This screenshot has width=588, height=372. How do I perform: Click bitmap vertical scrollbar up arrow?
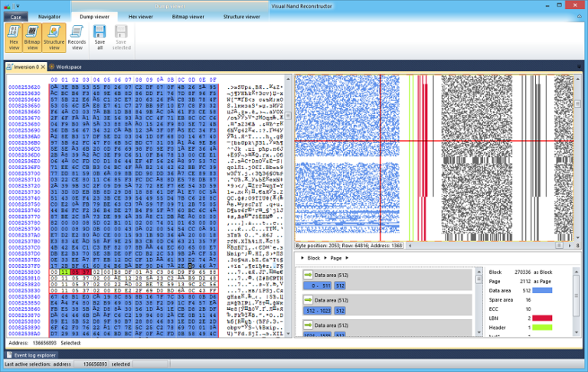click(578, 79)
